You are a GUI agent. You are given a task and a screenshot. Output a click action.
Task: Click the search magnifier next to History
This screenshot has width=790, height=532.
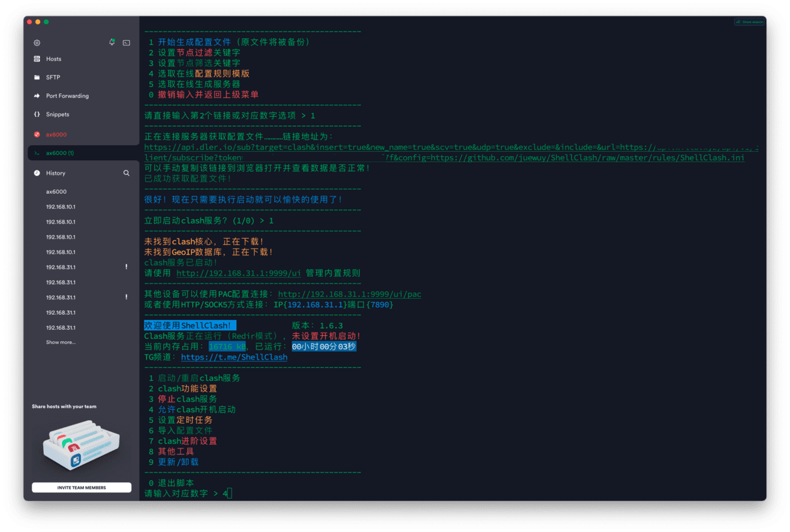coord(126,172)
